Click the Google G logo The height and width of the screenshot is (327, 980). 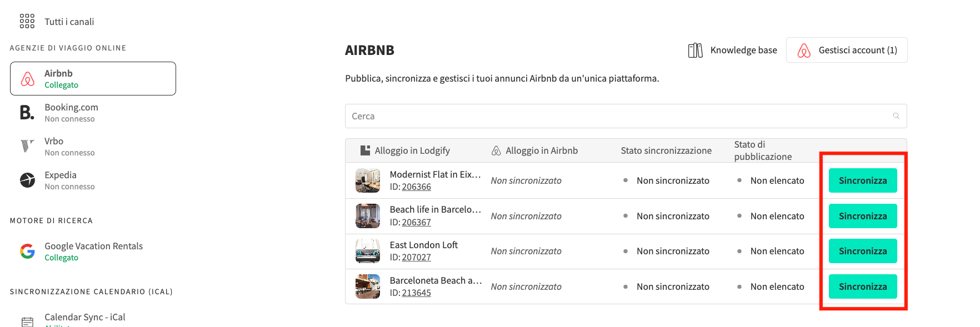click(x=27, y=251)
